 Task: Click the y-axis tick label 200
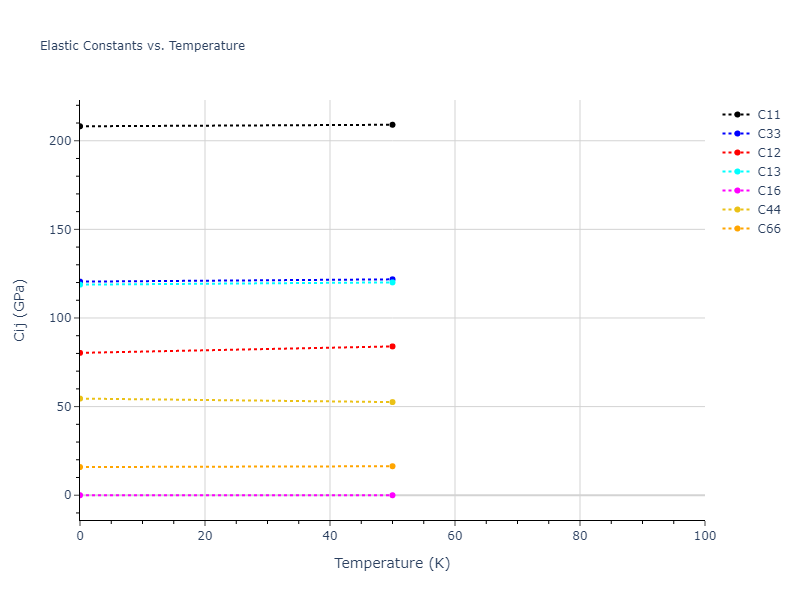point(60,141)
